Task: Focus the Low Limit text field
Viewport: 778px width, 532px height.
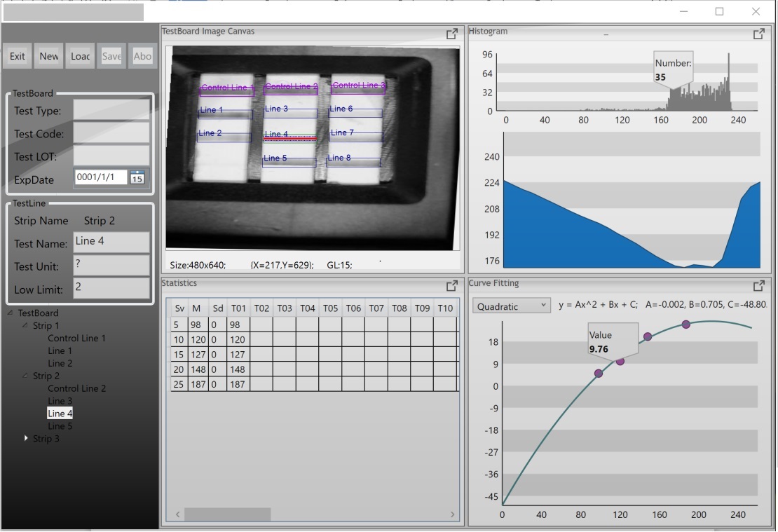Action: pyautogui.click(x=111, y=288)
